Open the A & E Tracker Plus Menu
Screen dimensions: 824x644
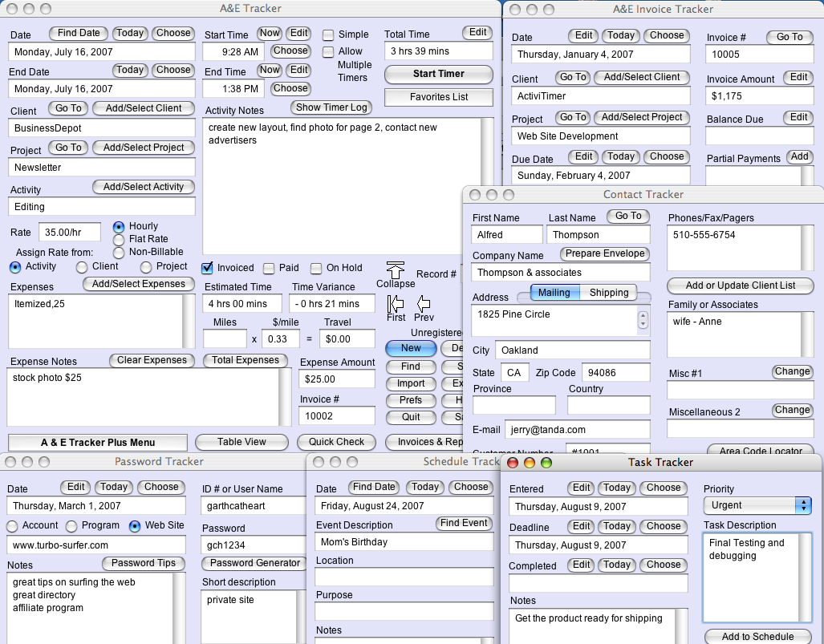(x=98, y=443)
